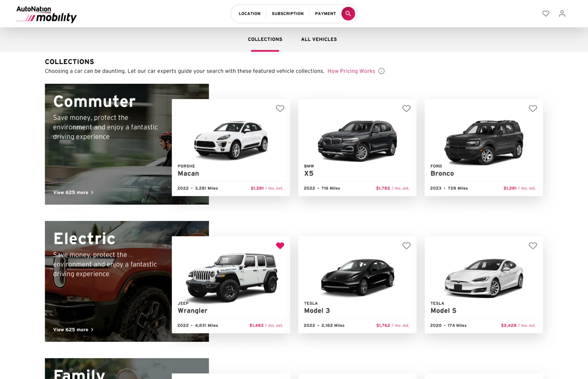Click the chevron arrow beside Electric's View 625 more
Image resolution: width=588 pixels, height=379 pixels.
(x=92, y=330)
